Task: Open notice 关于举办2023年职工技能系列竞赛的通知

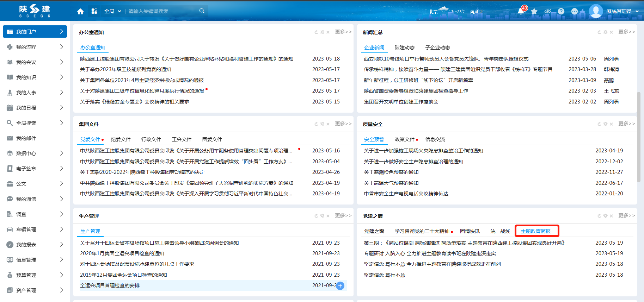Action: tap(125, 69)
